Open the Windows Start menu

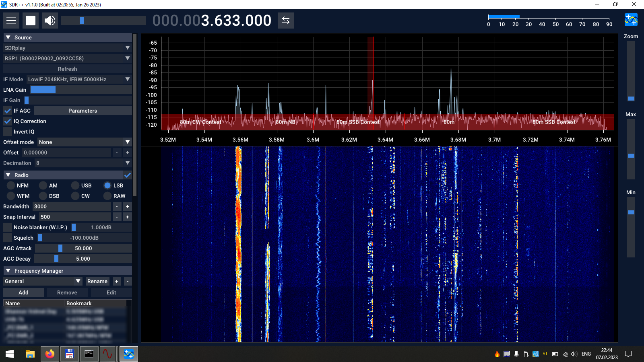[10, 354]
